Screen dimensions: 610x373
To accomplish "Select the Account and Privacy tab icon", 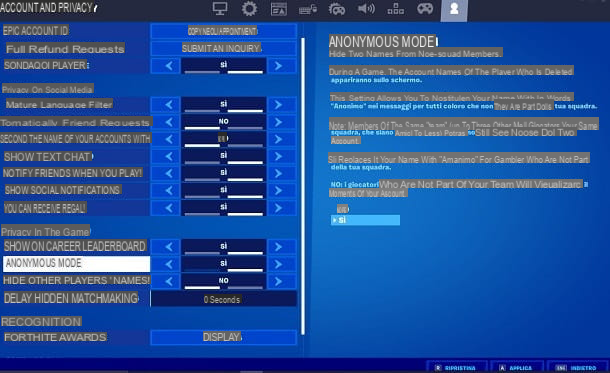I will tap(454, 10).
